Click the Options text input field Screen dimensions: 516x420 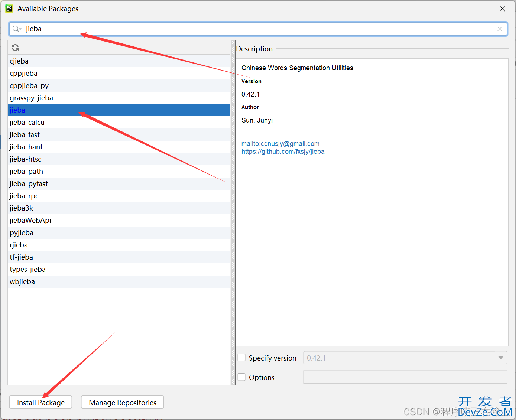pyautogui.click(x=405, y=377)
